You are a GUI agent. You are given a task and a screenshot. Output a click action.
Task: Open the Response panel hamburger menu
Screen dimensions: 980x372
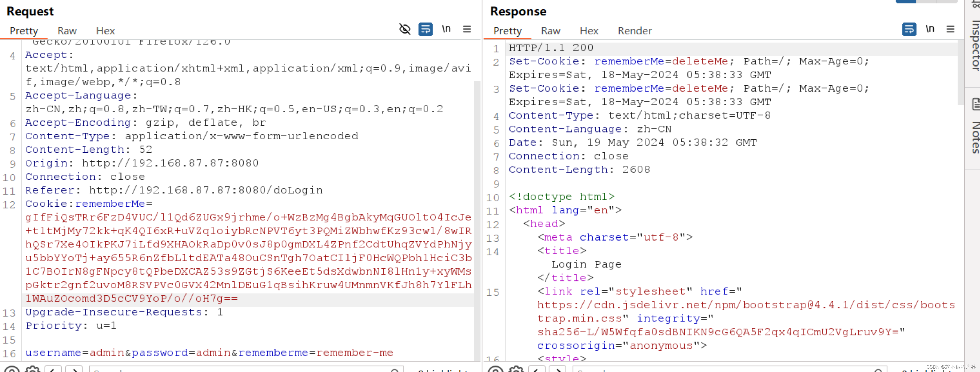950,29
